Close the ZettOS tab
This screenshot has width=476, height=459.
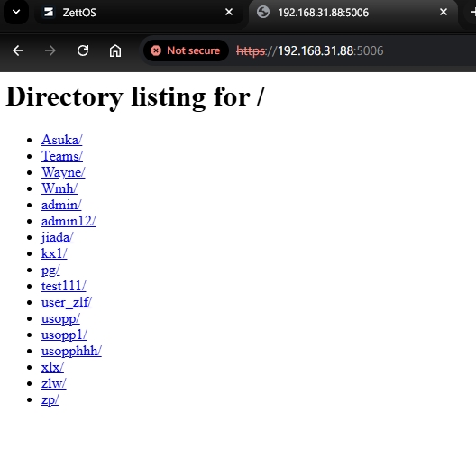[x=229, y=12]
